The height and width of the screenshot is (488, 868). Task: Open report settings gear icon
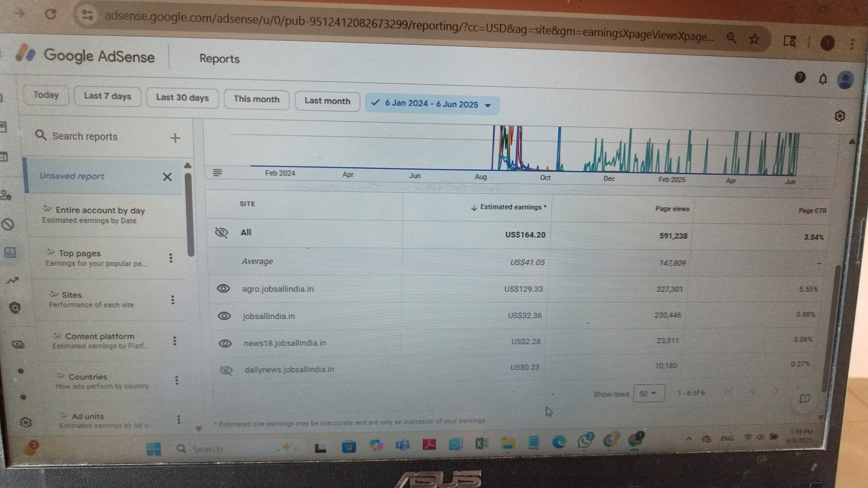pos(840,116)
